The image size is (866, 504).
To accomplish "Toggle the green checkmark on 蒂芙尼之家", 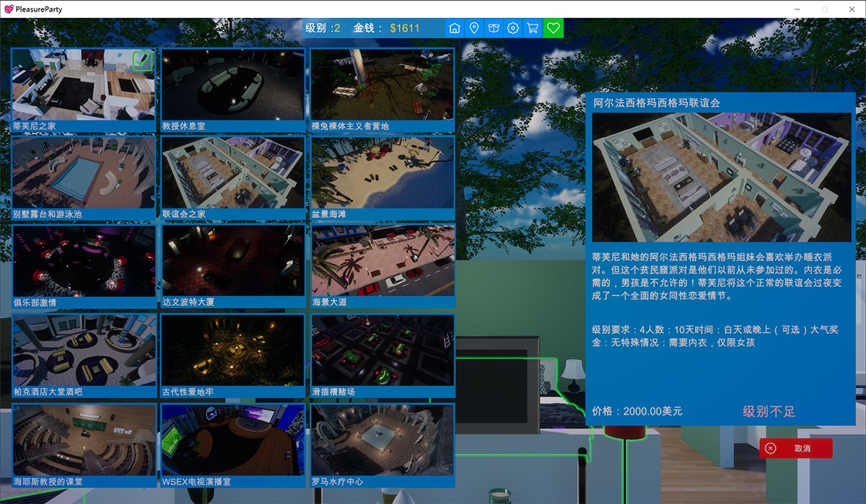I will 142,61.
